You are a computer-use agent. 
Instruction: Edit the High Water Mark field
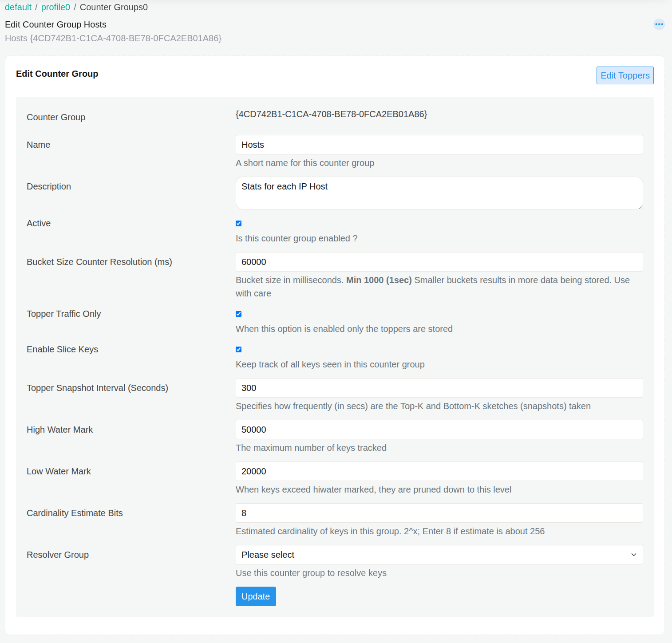(439, 430)
